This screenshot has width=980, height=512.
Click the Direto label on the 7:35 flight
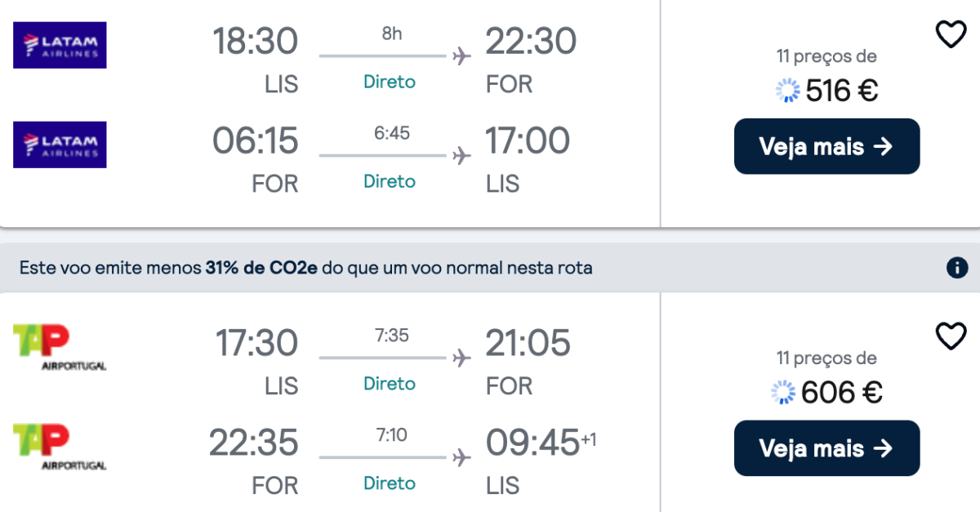click(x=390, y=383)
